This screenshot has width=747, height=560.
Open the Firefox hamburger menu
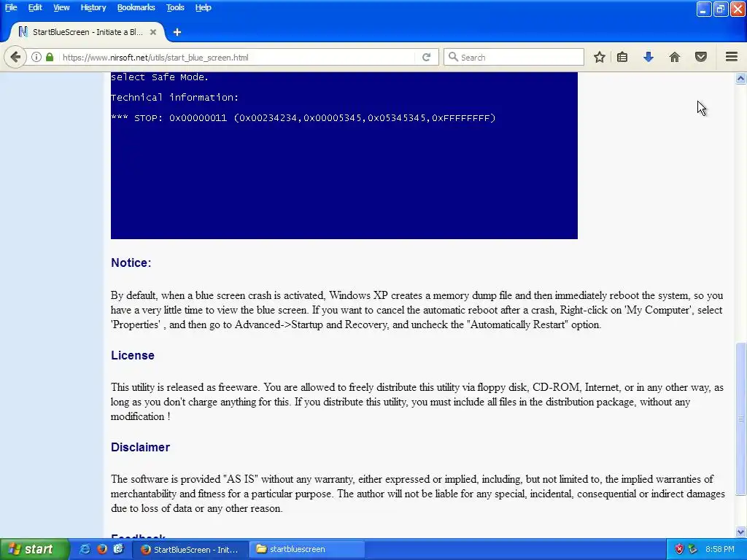[732, 57]
